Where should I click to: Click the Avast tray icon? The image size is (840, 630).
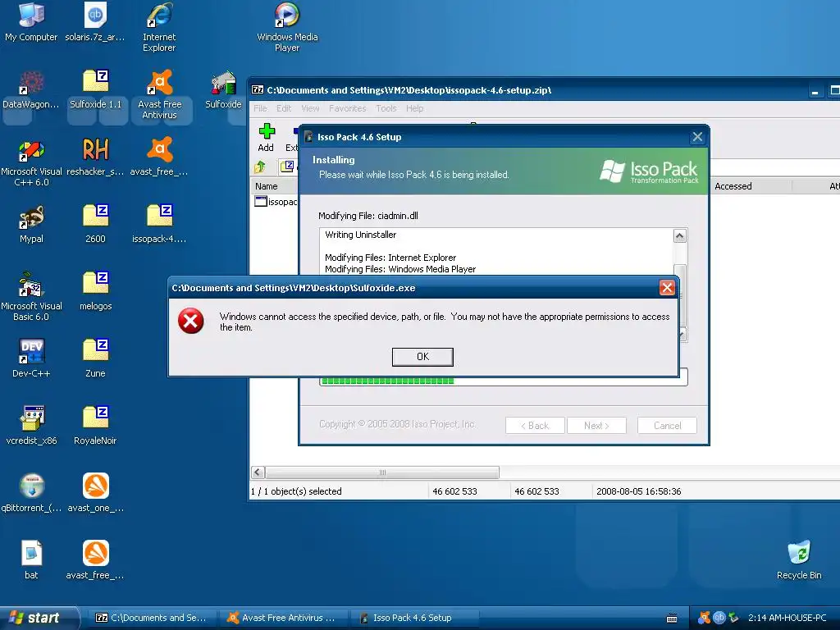(705, 618)
